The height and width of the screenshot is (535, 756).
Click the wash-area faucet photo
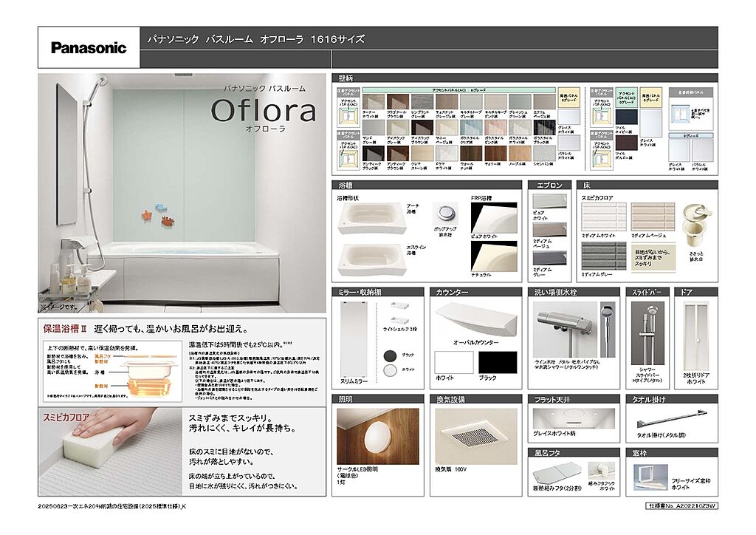click(x=566, y=330)
